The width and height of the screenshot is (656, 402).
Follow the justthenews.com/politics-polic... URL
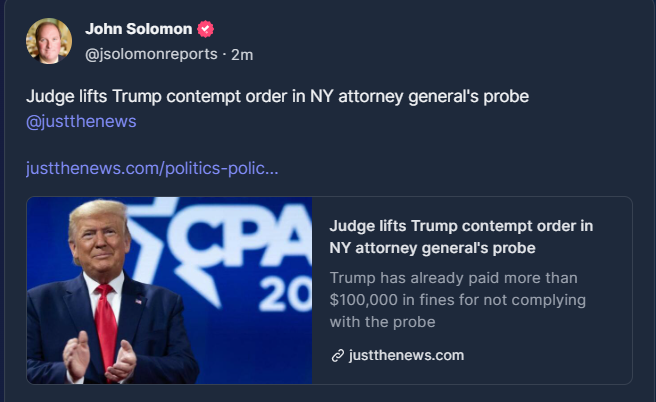coord(152,167)
